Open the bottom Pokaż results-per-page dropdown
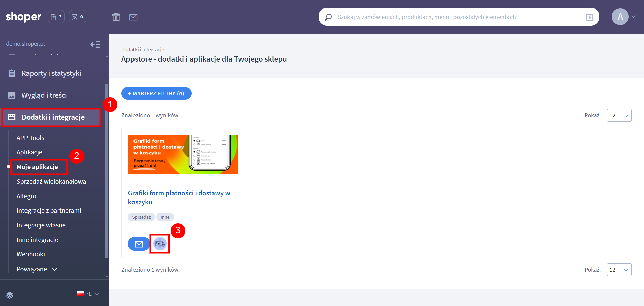 coord(619,270)
